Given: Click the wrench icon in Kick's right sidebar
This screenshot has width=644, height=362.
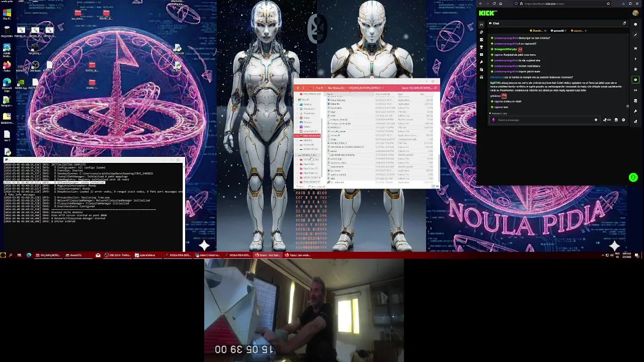Looking at the screenshot, I should tap(635, 111).
